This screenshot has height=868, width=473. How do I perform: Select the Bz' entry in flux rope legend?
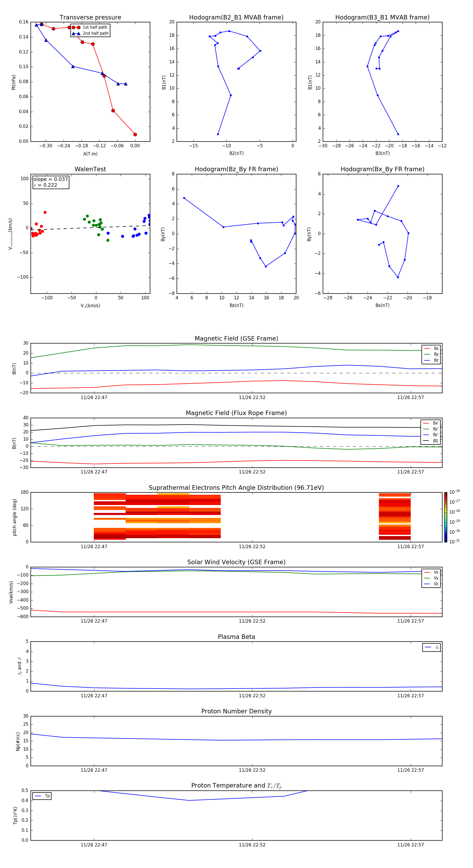(x=431, y=435)
